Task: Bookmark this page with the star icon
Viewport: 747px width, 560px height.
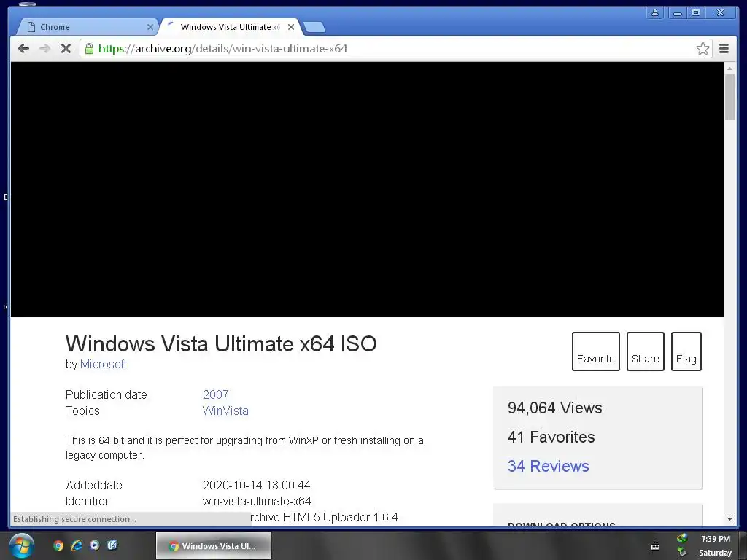Action: tap(703, 49)
